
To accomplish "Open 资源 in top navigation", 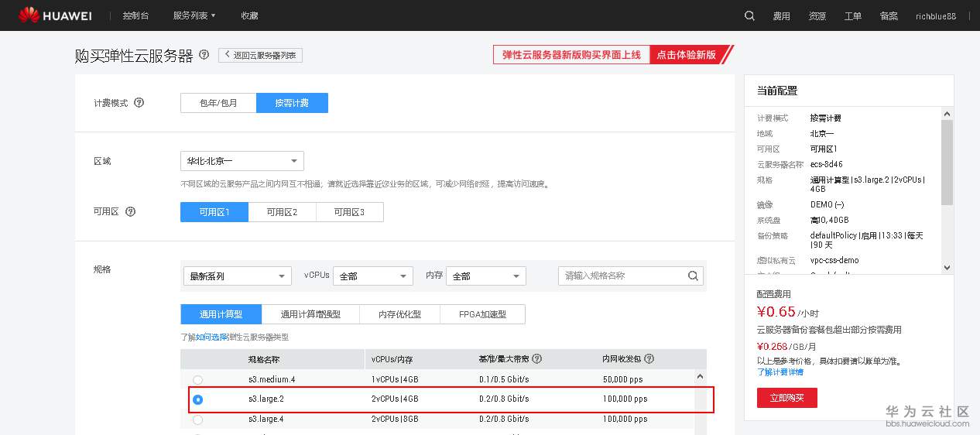I will point(817,16).
